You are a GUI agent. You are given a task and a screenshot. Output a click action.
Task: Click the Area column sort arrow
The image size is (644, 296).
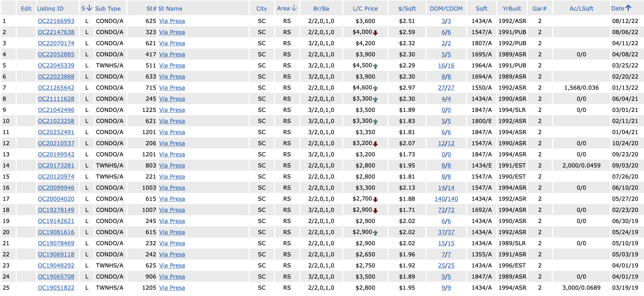[x=294, y=8]
